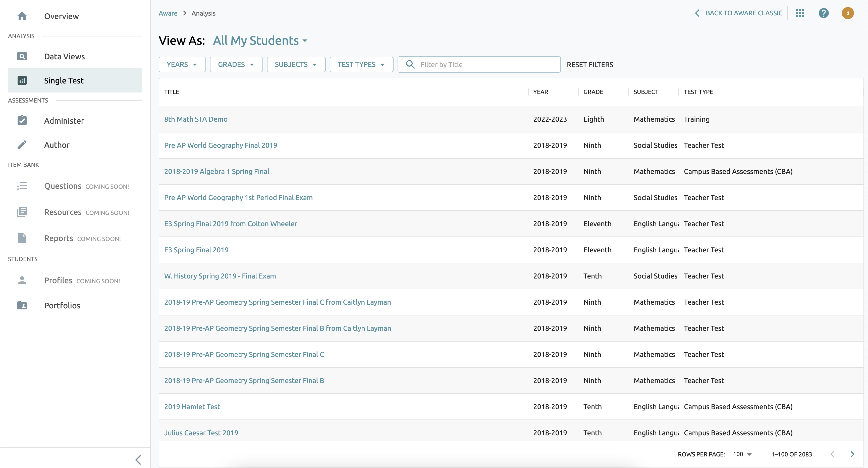The width and height of the screenshot is (868, 468).
Task: Click the home Overview icon
Action: tap(22, 16)
